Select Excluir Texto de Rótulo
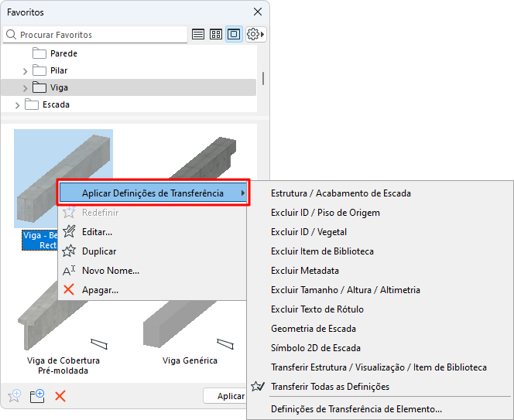 tap(380, 309)
